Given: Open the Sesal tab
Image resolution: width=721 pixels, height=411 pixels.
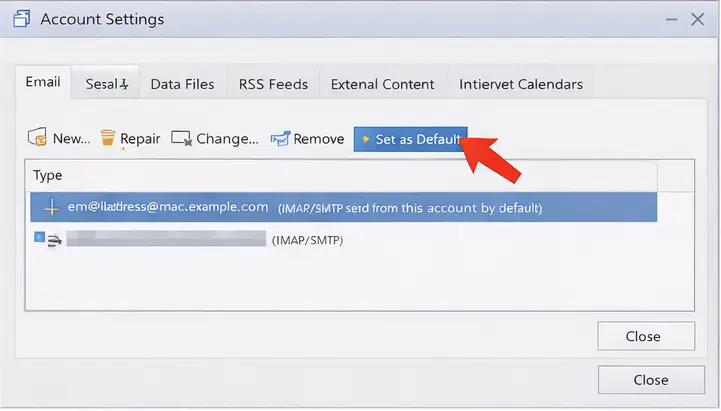Looking at the screenshot, I should [106, 84].
